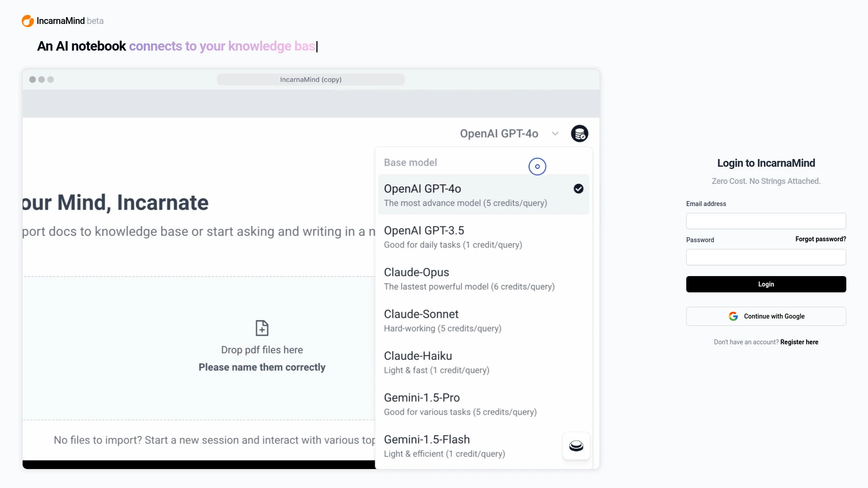868x488 pixels.
Task: Expand model selection dropdown arrow
Action: click(555, 133)
